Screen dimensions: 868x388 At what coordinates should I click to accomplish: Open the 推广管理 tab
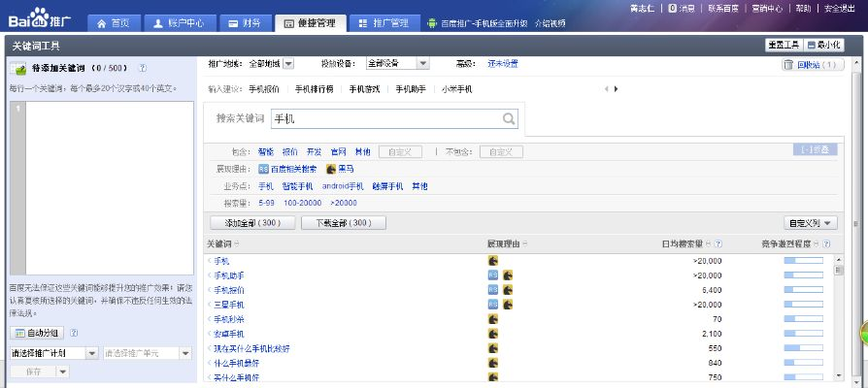pyautogui.click(x=384, y=23)
